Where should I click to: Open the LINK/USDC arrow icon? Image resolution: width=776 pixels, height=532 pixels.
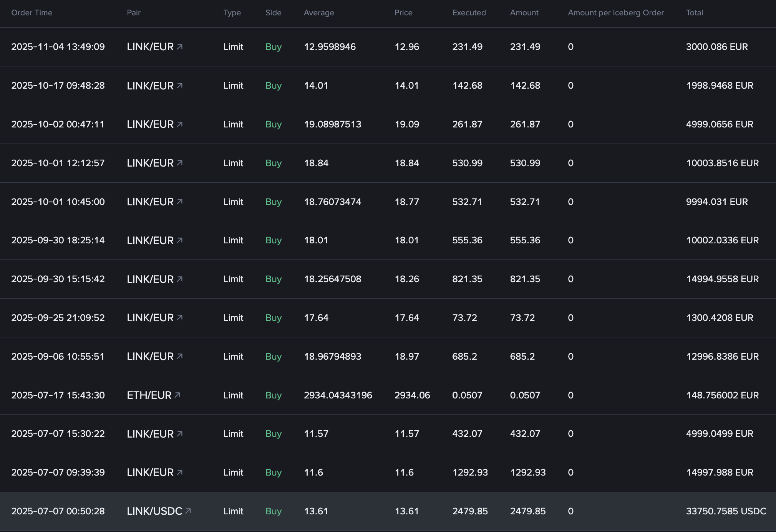[x=188, y=511]
